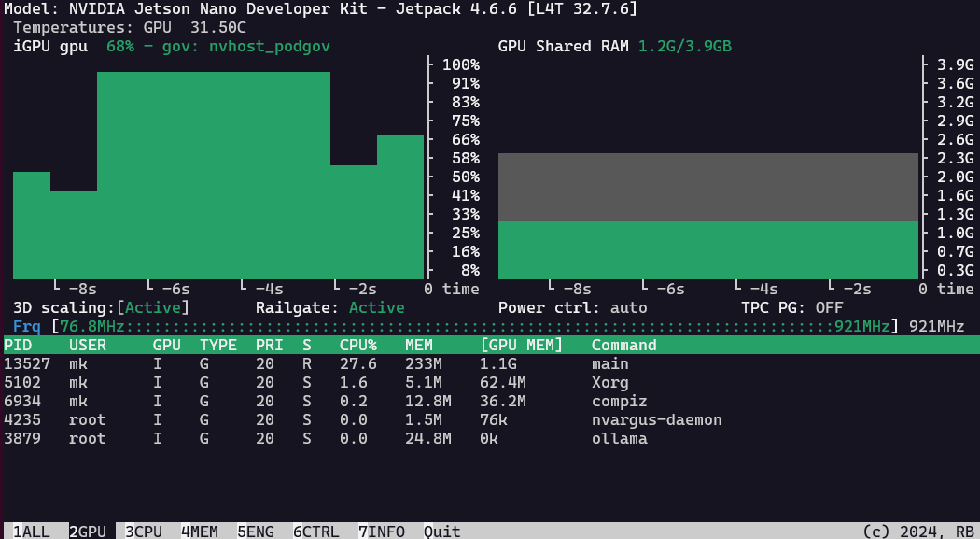This screenshot has height=539, width=980.
Task: Sort by the GPU MEM column
Action: click(x=521, y=345)
